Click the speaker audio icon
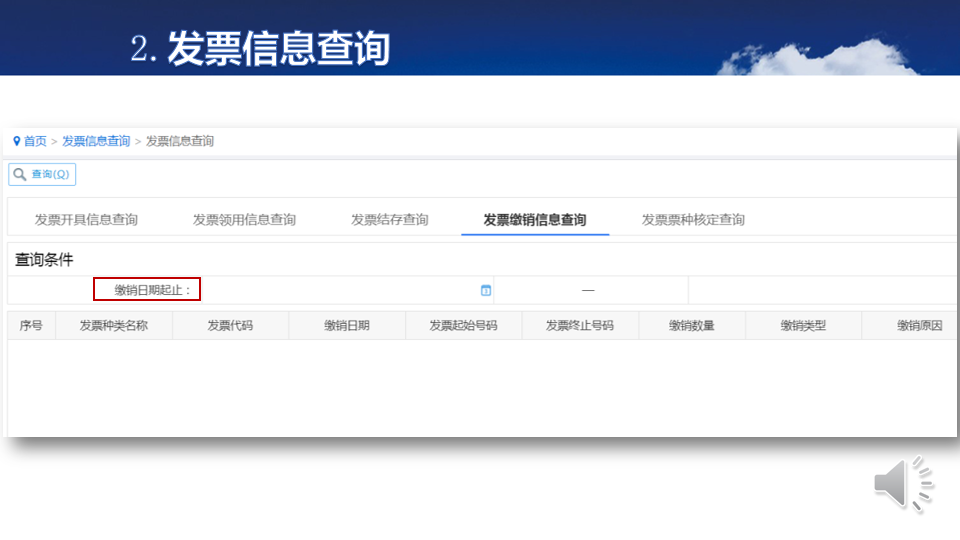960x540 pixels. pos(904,484)
